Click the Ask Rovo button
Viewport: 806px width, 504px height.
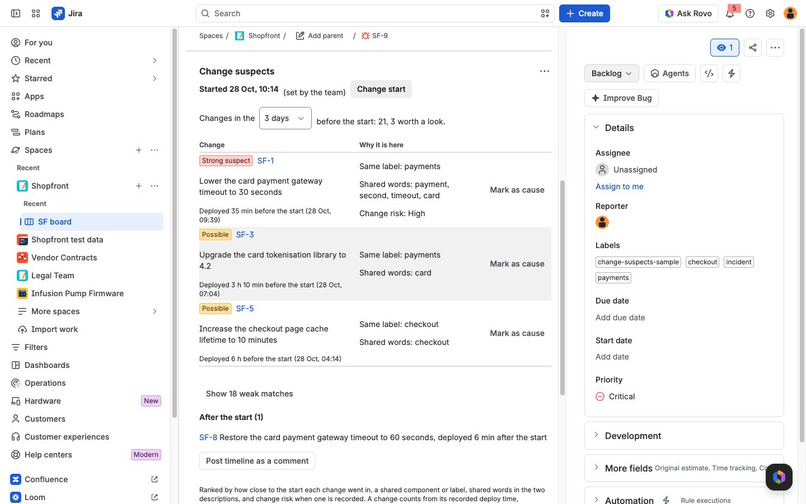(x=688, y=13)
